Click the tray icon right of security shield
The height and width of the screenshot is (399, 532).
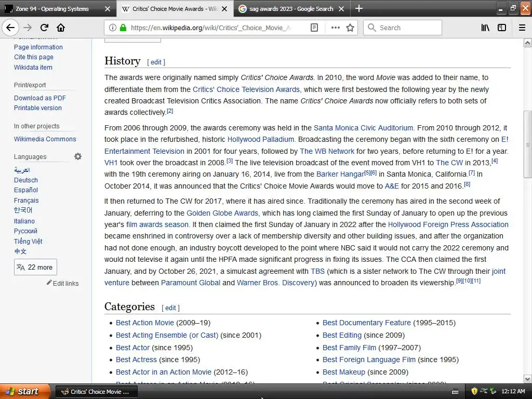click(484, 391)
